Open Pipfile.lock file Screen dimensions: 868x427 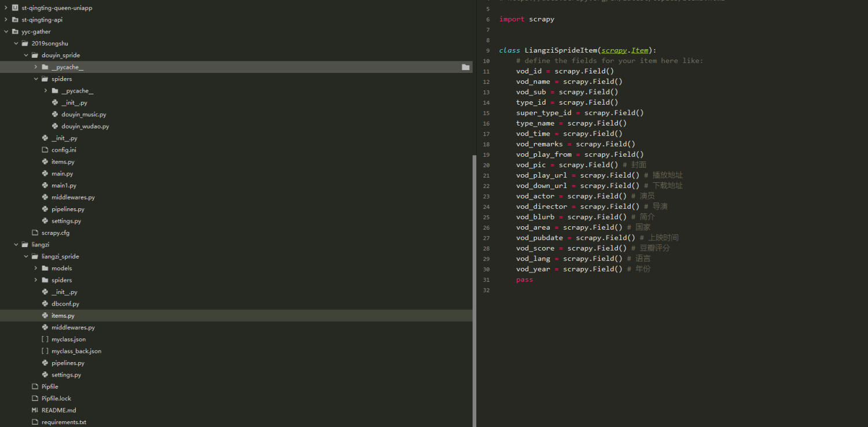pos(56,399)
